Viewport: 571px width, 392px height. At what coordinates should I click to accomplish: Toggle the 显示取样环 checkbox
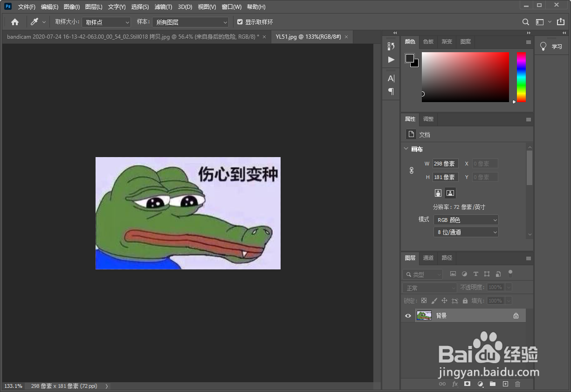pyautogui.click(x=240, y=22)
